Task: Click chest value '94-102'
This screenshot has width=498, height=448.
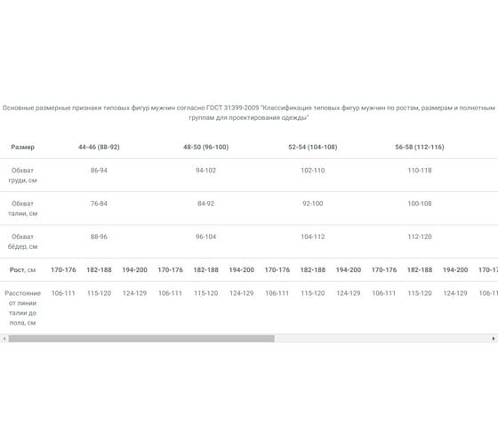Action: pyautogui.click(x=205, y=171)
